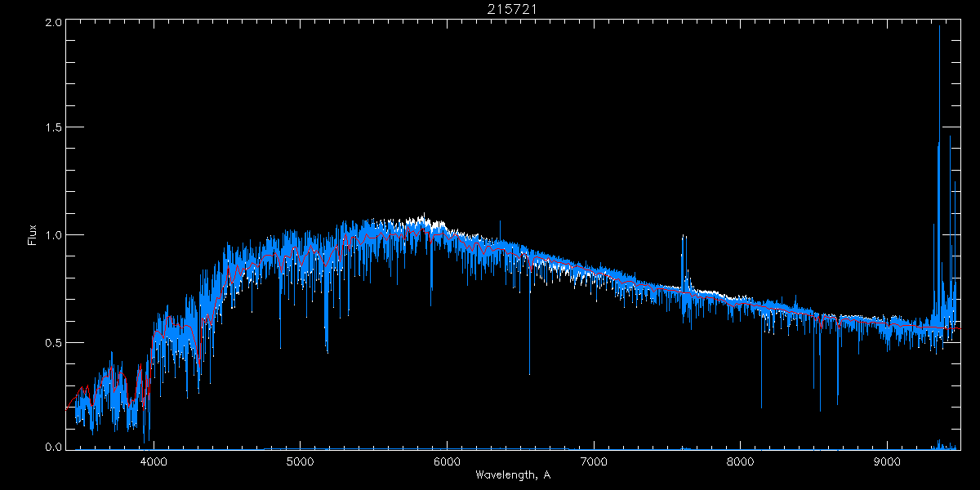Click the y-axis tick label "0.0"

[54, 447]
